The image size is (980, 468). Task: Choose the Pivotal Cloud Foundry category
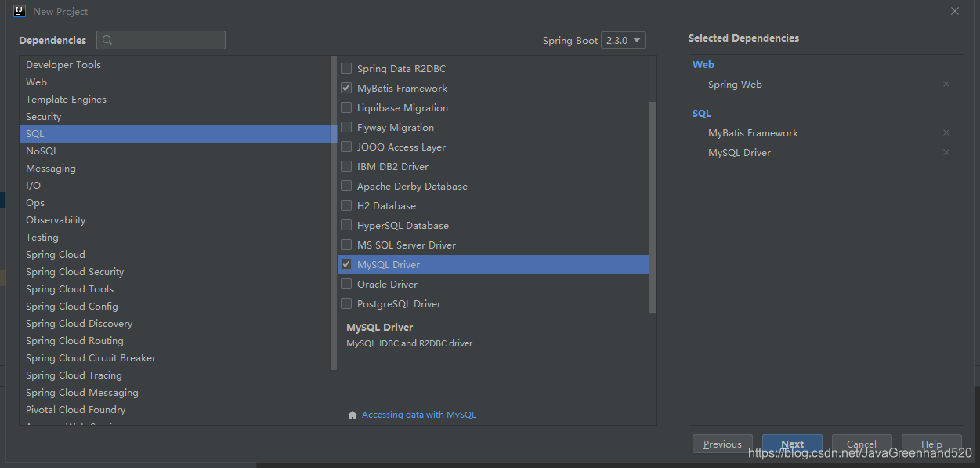(x=178, y=409)
